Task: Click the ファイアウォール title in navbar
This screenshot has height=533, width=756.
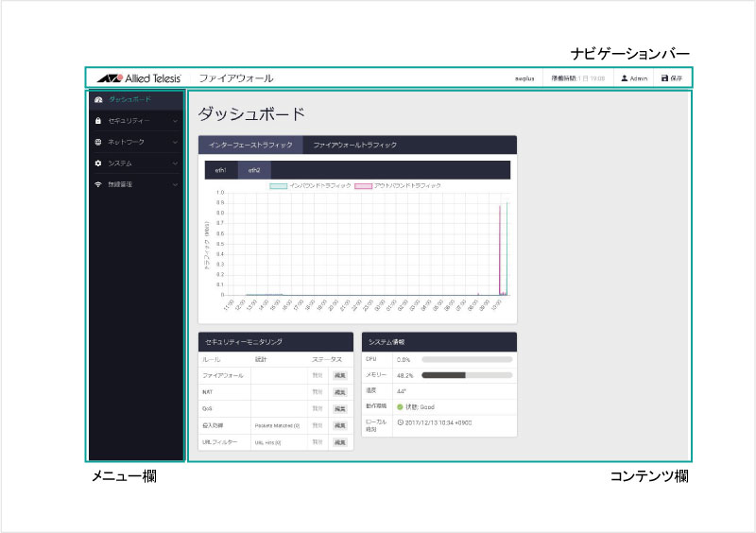Action: [236, 78]
